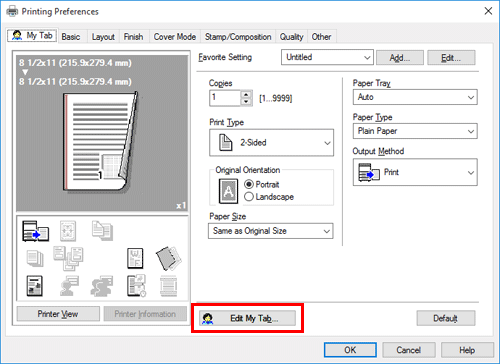
Task: Select the Landscape orientation radio button
Action: pos(249,197)
